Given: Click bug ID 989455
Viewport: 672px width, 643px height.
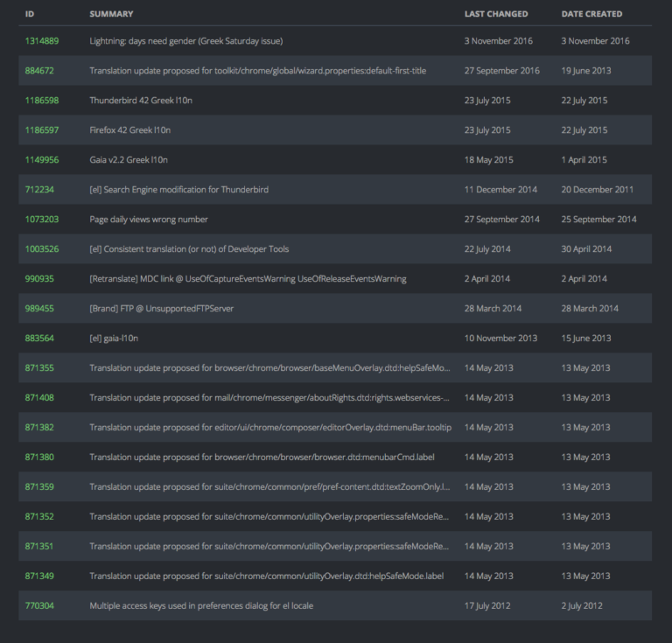Looking at the screenshot, I should [x=38, y=309].
